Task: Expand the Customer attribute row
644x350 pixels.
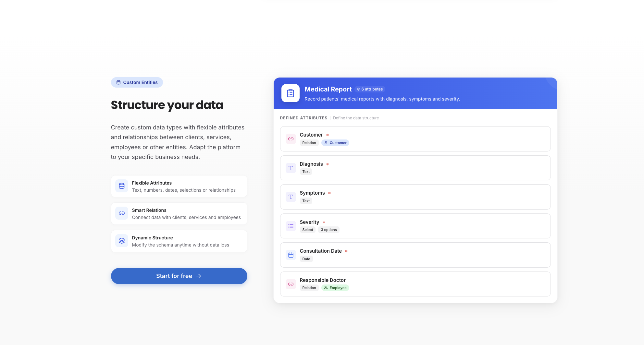Action: click(415, 139)
